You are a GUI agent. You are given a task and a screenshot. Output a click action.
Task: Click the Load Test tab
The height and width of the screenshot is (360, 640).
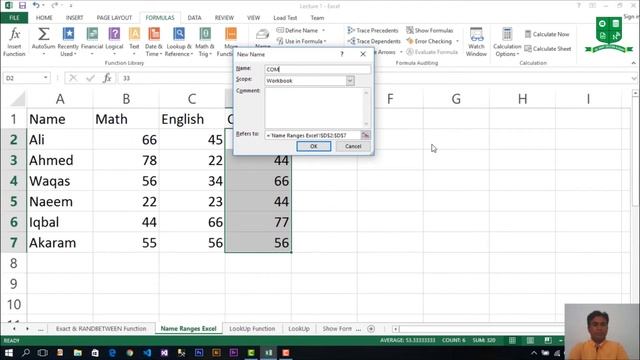(285, 18)
